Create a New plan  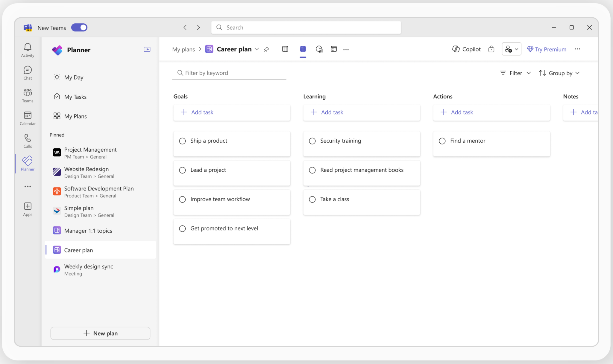[x=100, y=333]
